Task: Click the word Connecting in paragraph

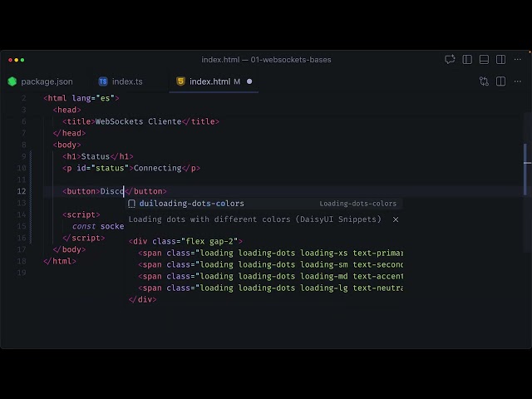Action: (157, 168)
